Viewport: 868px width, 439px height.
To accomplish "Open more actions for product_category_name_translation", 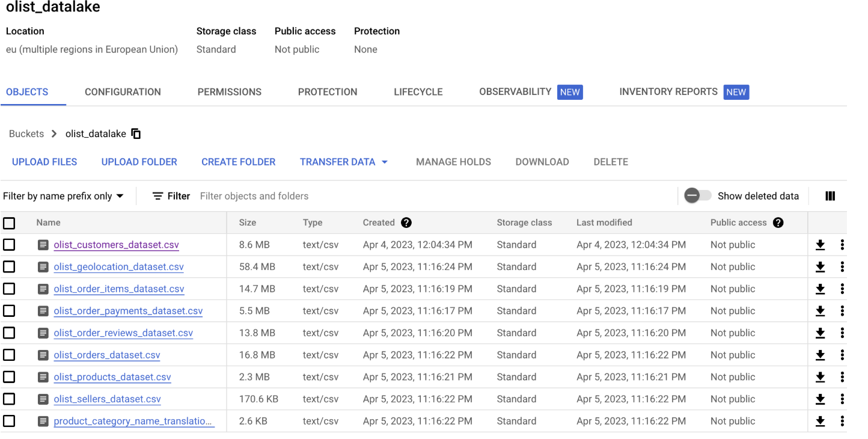I will point(842,421).
